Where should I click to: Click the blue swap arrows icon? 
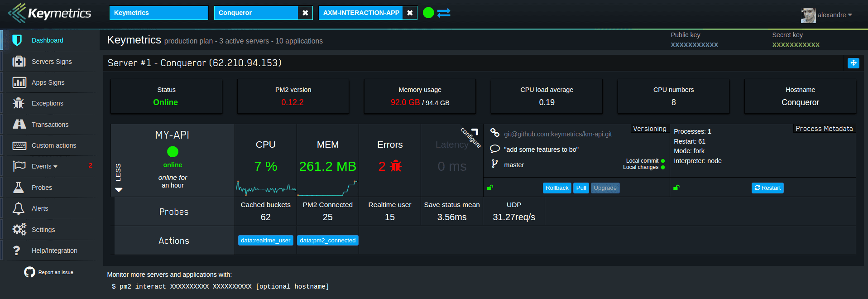444,13
